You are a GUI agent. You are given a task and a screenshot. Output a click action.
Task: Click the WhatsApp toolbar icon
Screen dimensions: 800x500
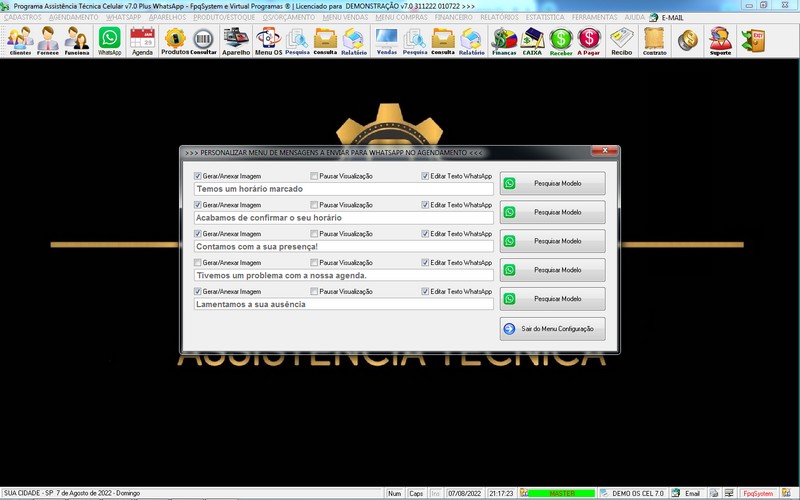(x=110, y=41)
